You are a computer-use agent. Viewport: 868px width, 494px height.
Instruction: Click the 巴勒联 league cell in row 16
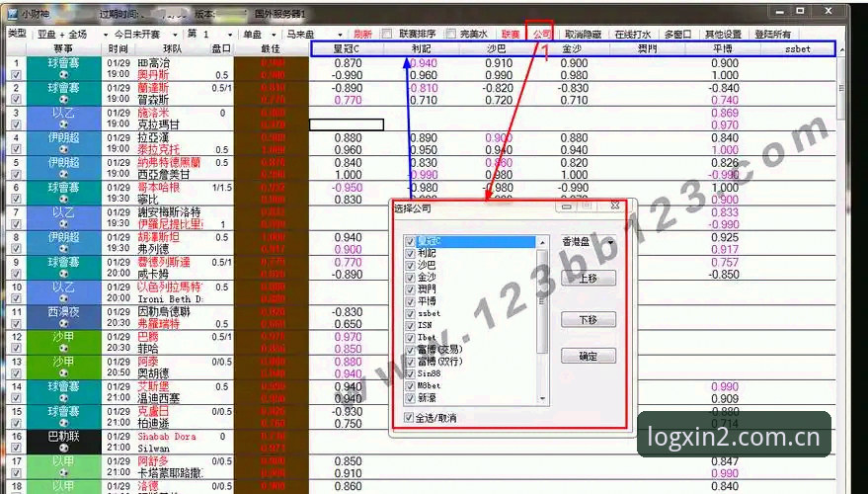tap(63, 442)
